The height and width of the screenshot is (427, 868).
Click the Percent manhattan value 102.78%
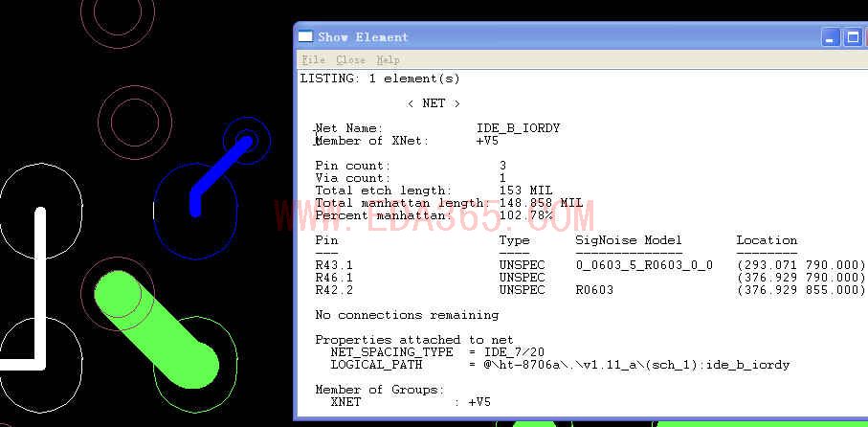coord(525,215)
